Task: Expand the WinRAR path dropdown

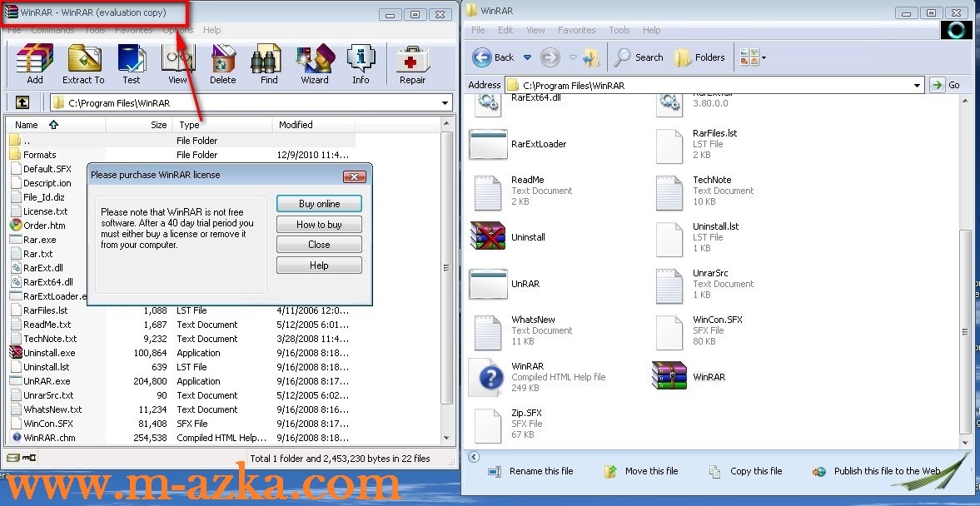Action: (445, 103)
